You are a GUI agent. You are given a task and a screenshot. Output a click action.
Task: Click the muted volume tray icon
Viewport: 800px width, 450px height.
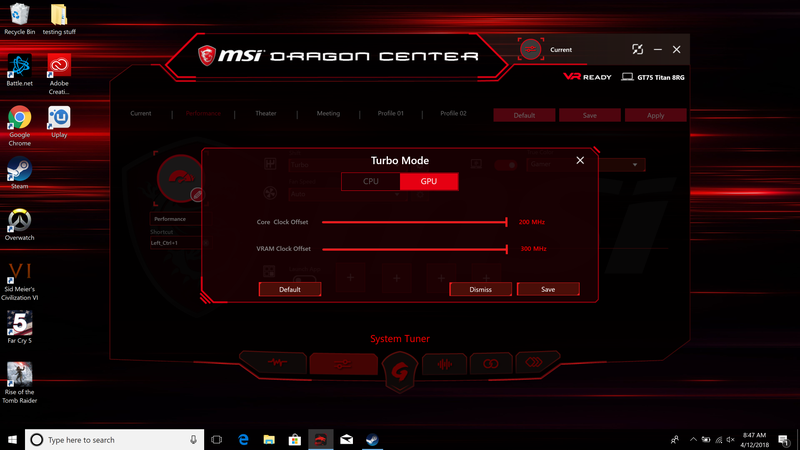(730, 440)
